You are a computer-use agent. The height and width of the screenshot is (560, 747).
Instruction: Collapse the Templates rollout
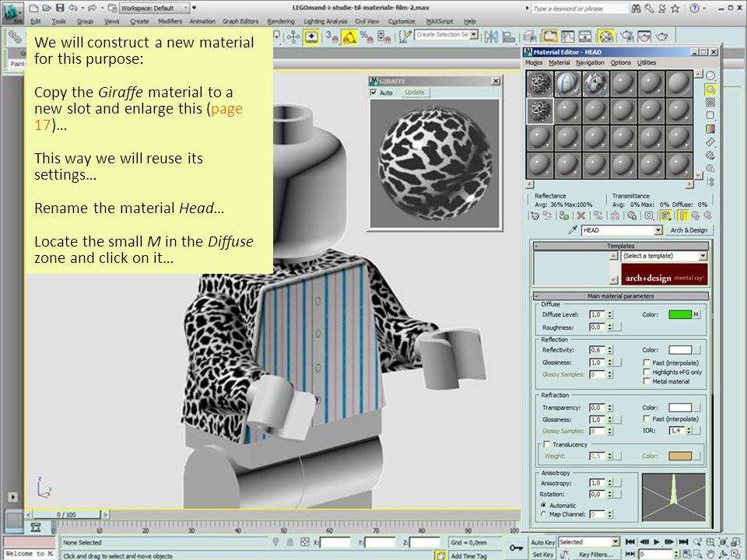coord(620,246)
